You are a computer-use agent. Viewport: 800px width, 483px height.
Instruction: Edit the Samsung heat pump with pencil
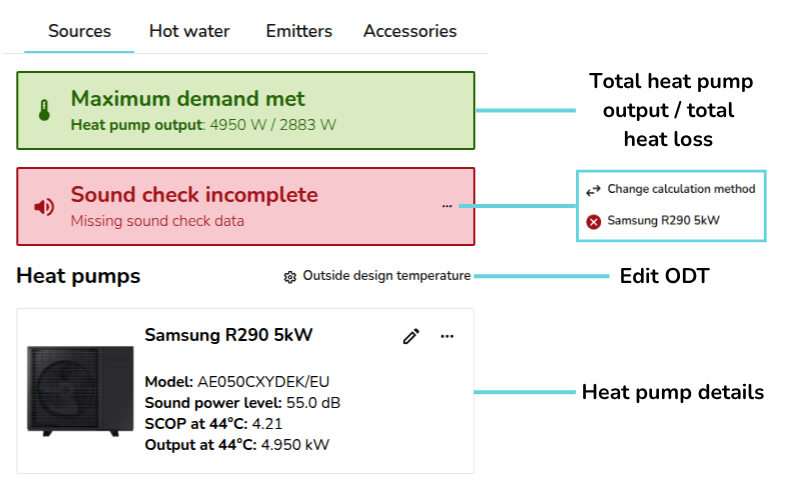pos(411,337)
